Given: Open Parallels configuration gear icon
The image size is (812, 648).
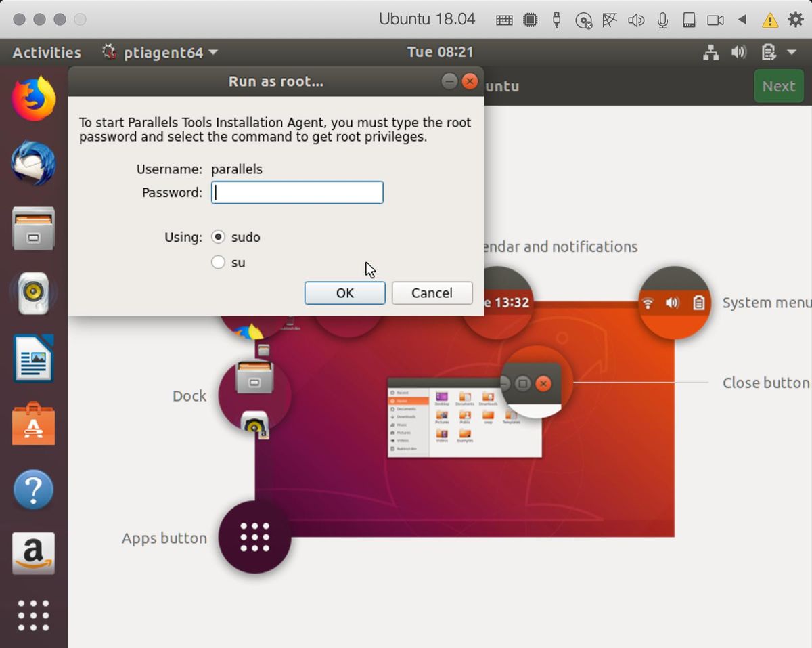Looking at the screenshot, I should tap(796, 19).
